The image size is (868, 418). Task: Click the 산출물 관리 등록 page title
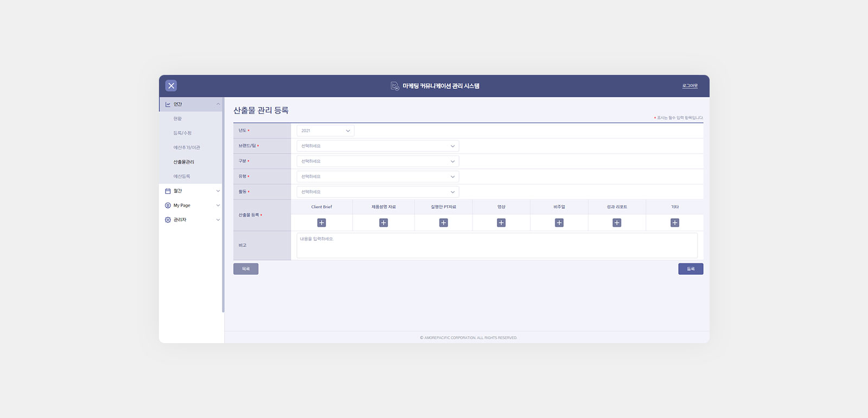(261, 110)
